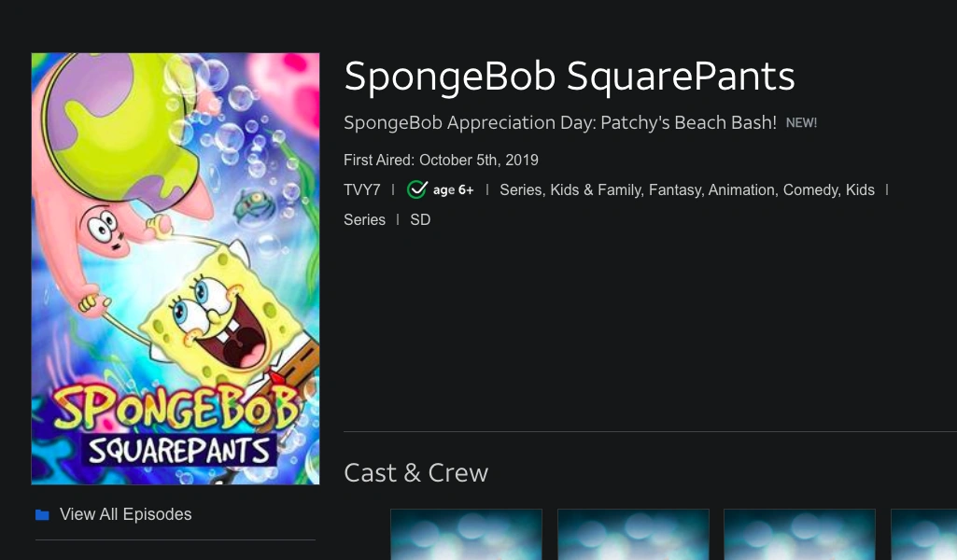Image resolution: width=957 pixels, height=560 pixels.
Task: Select the Patchy's Beach Bash episode title
Action: [x=560, y=122]
